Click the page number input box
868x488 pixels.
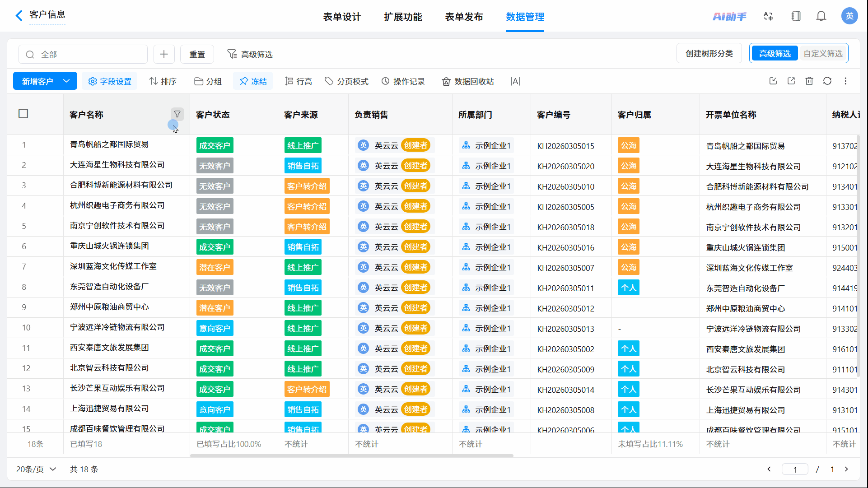pos(795,469)
